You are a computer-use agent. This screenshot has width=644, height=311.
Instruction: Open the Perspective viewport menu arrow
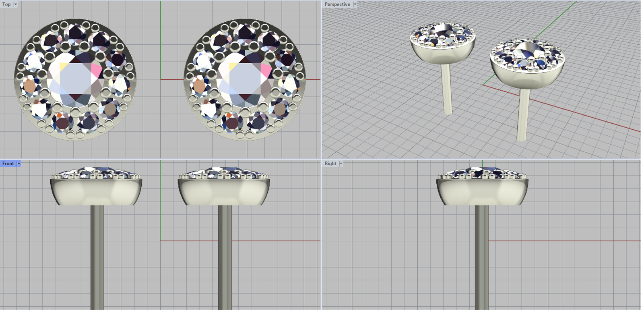(x=355, y=4)
